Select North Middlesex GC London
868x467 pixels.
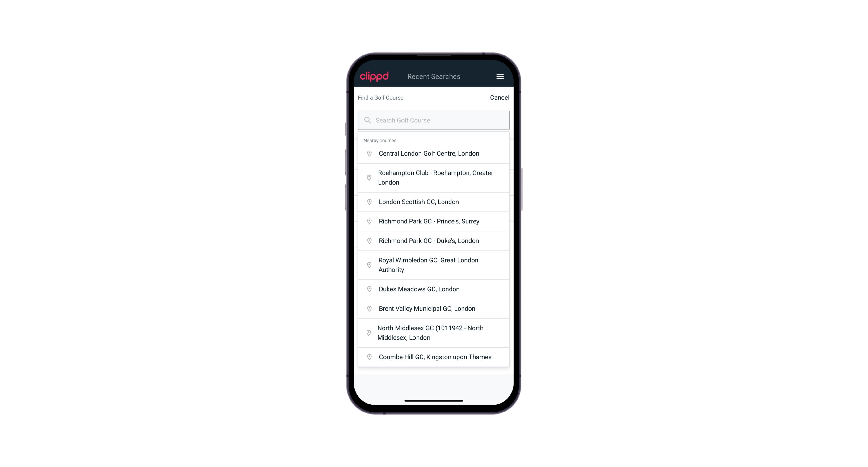pos(434,332)
